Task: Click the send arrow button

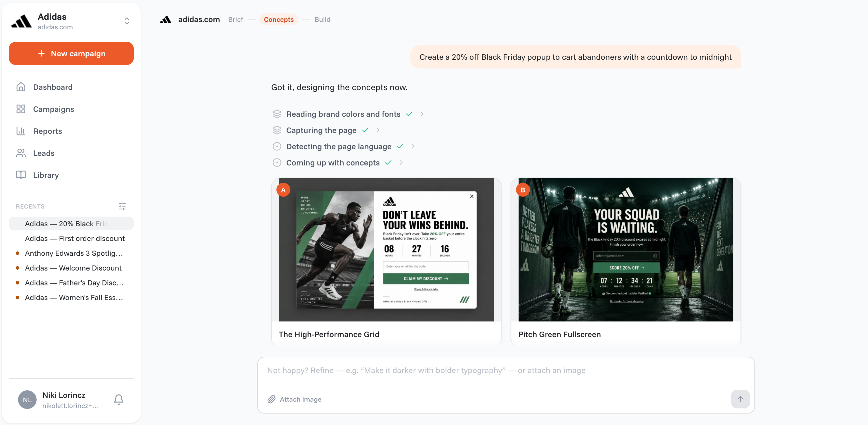Action: 740,399
